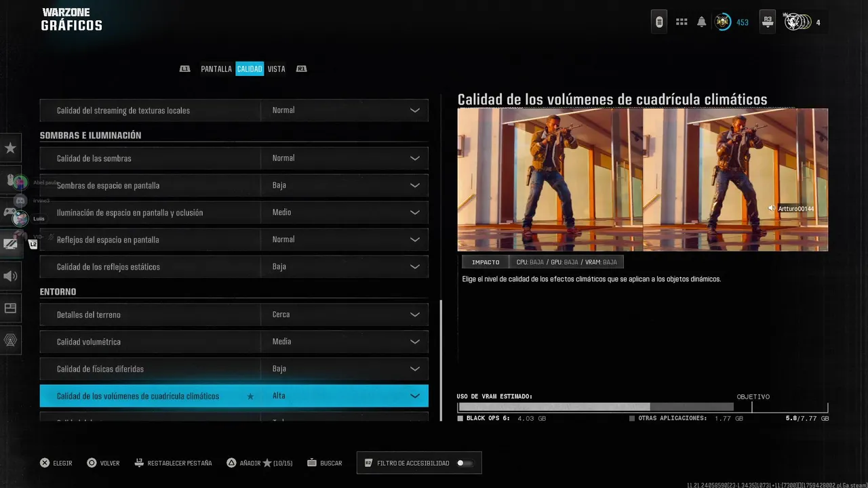
Task: Open the controller settings sidebar category
Action: click(10, 212)
